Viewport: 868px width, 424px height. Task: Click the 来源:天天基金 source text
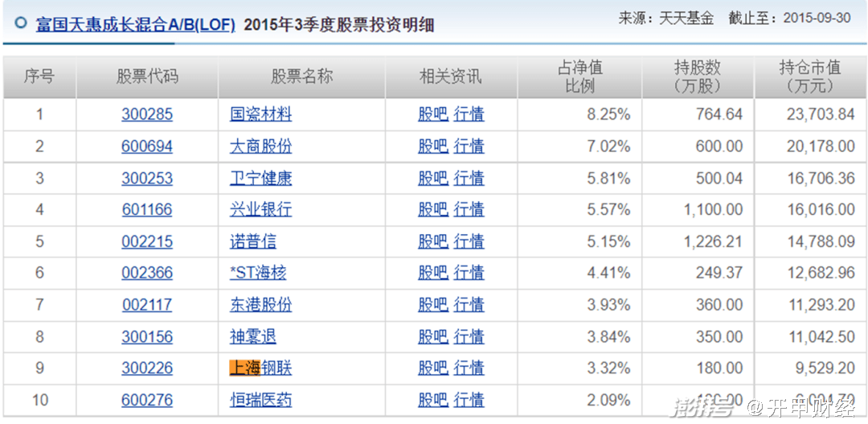[x=666, y=19]
